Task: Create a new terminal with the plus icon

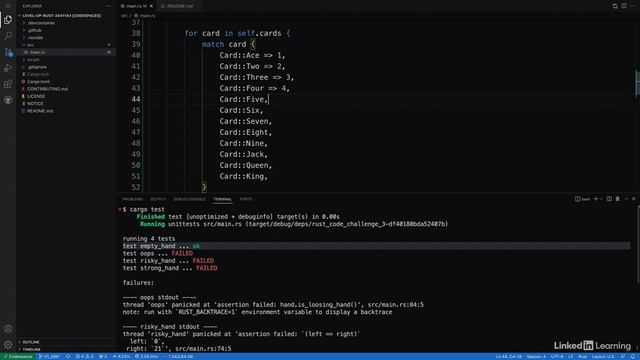Action: pos(596,199)
